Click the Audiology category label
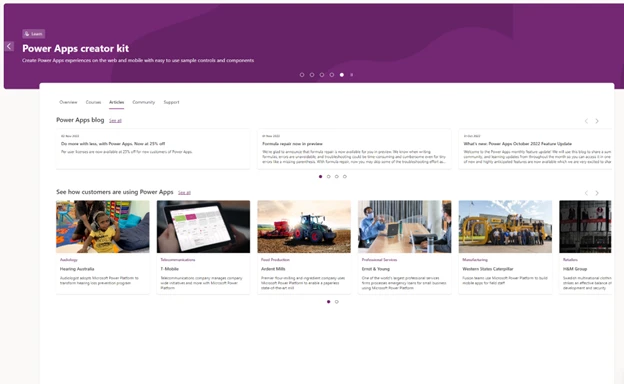The width and height of the screenshot is (624, 384). point(68,260)
